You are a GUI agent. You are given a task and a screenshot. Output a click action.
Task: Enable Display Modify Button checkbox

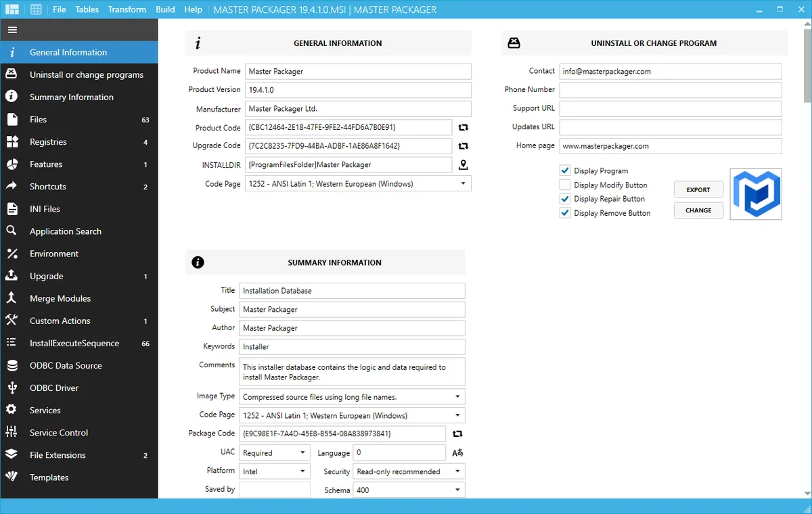(x=565, y=185)
